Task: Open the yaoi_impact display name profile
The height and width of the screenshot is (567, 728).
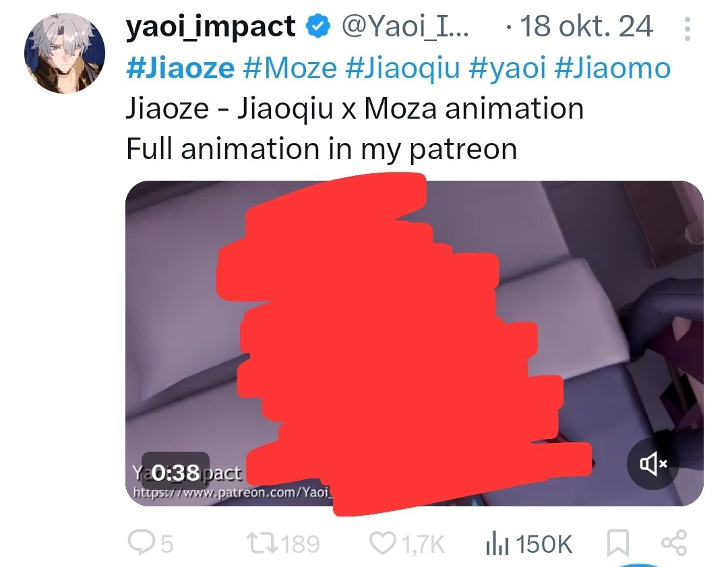Action: pos(211,26)
